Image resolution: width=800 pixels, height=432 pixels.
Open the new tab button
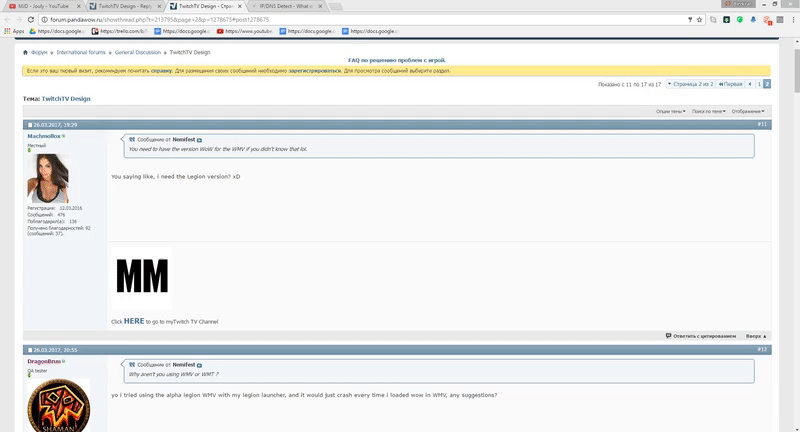click(x=335, y=7)
